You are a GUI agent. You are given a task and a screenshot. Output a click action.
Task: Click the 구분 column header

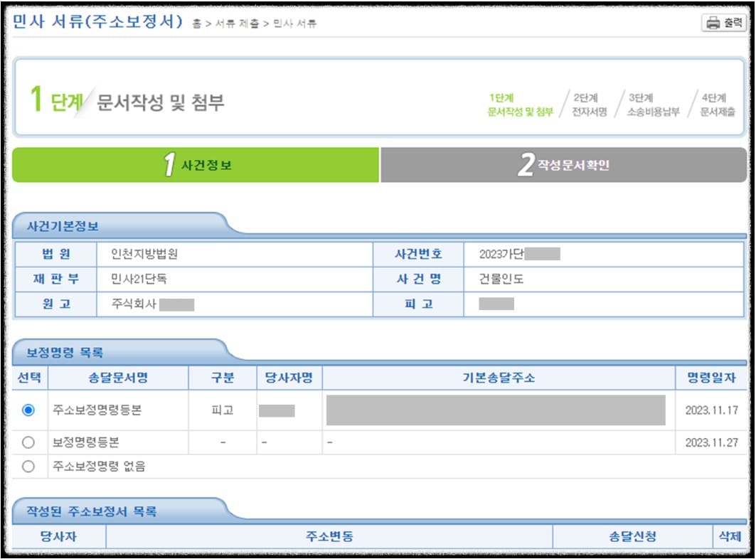coord(223,378)
